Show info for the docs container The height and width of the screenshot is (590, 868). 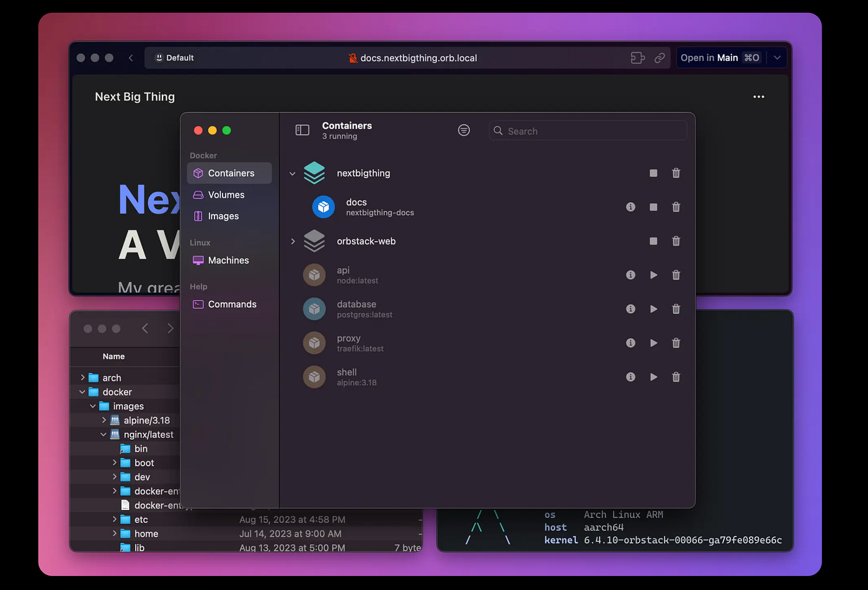pos(631,207)
